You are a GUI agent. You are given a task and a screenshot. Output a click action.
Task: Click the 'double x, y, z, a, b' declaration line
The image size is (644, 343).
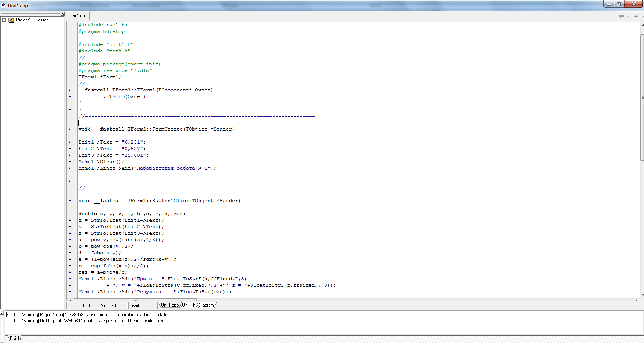(x=132, y=214)
